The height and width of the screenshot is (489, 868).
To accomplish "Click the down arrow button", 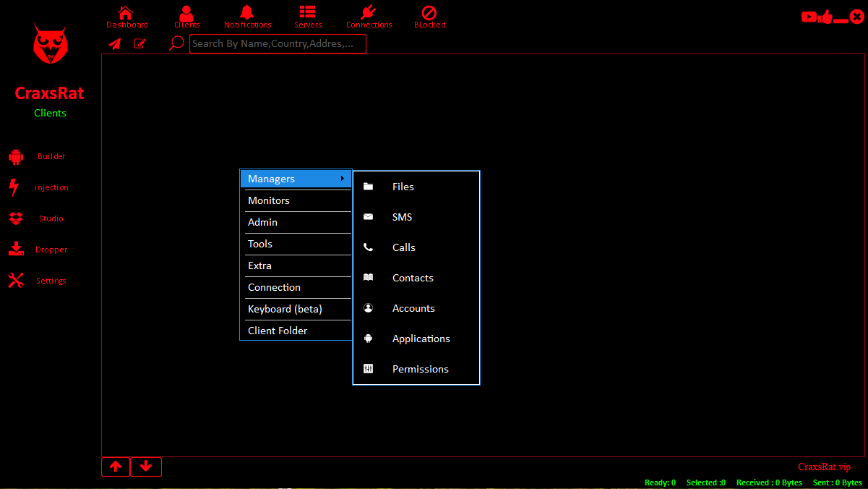I will click(146, 467).
